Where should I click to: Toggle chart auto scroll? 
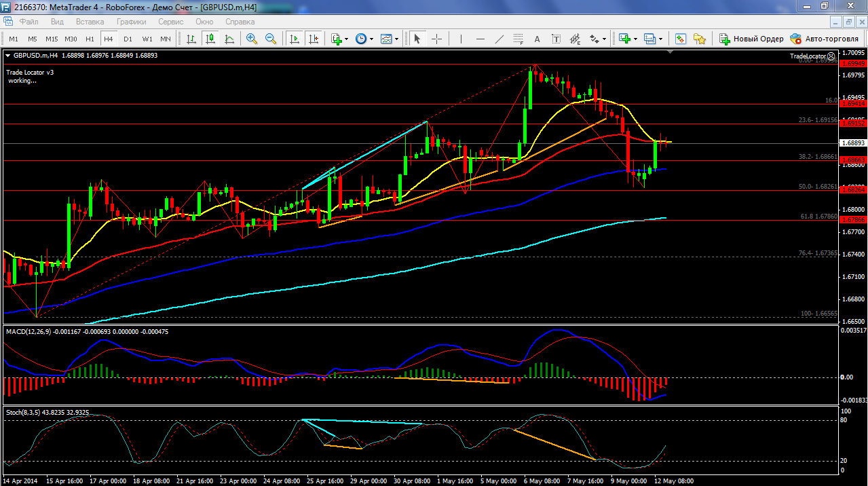[x=294, y=39]
